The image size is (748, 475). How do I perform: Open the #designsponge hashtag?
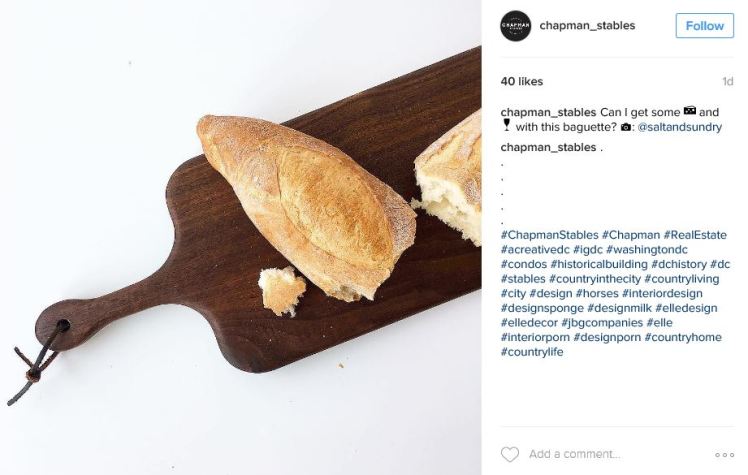point(542,308)
